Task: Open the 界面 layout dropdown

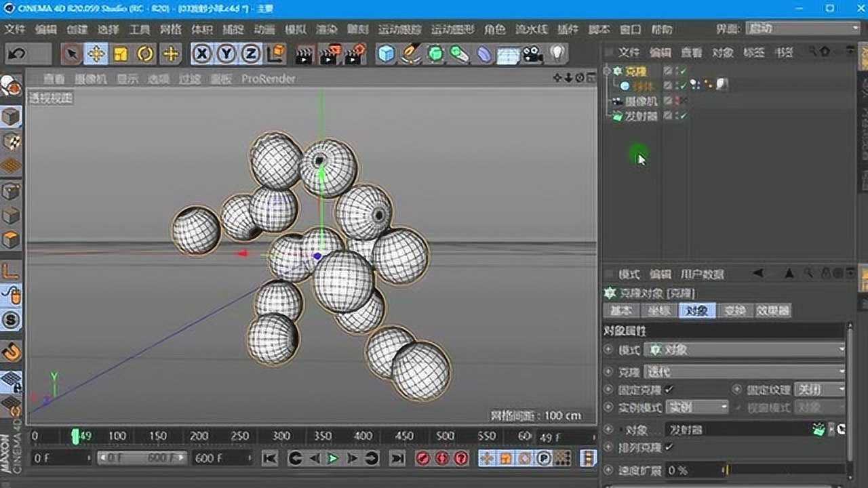Action: 803,28
